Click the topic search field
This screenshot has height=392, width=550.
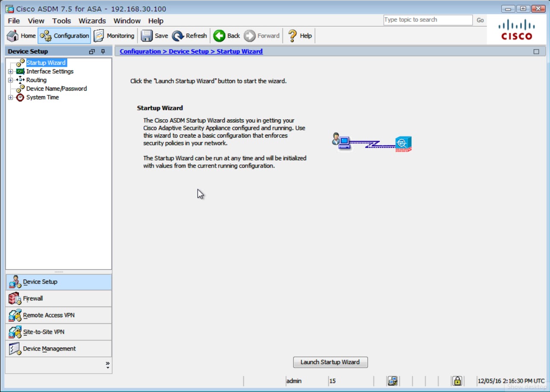point(428,20)
